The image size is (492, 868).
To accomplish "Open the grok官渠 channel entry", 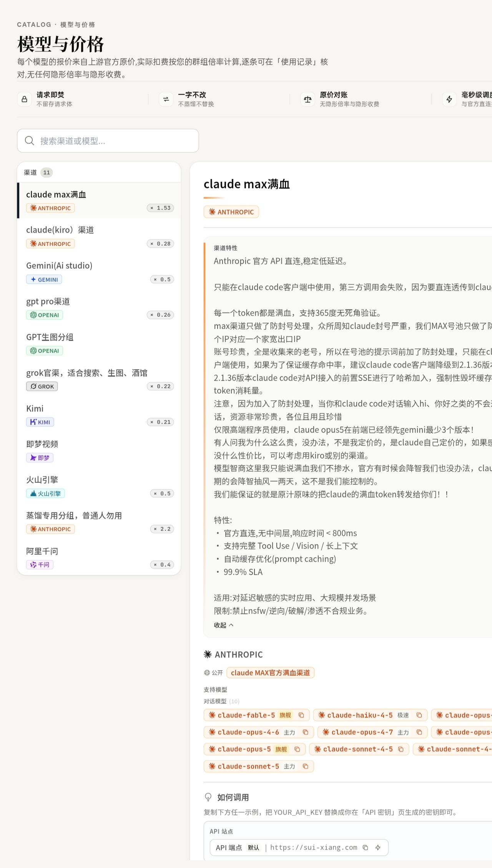I will point(99,379).
